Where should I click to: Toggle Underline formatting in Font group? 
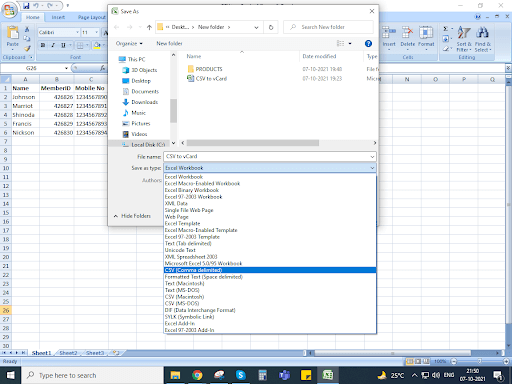click(63, 45)
